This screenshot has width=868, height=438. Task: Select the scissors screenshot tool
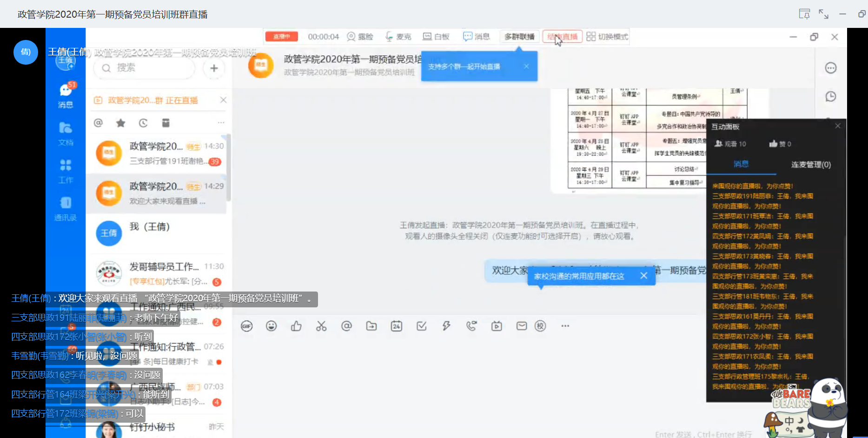(321, 326)
